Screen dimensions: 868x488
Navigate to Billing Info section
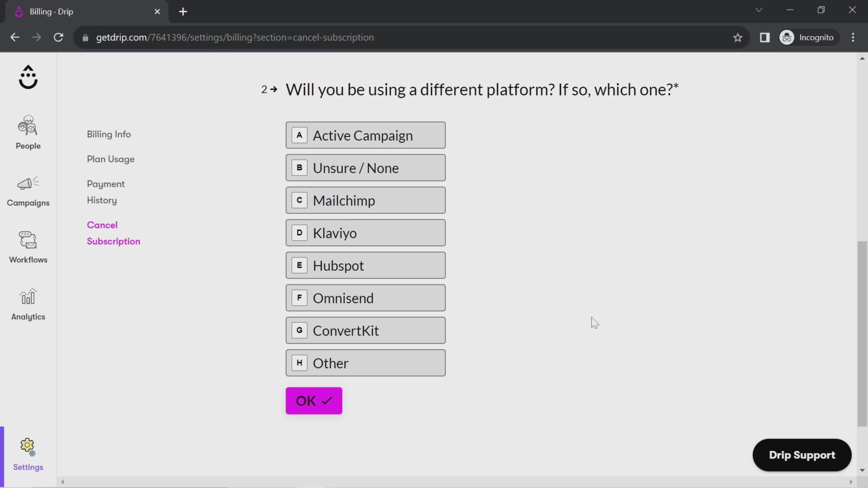(109, 134)
